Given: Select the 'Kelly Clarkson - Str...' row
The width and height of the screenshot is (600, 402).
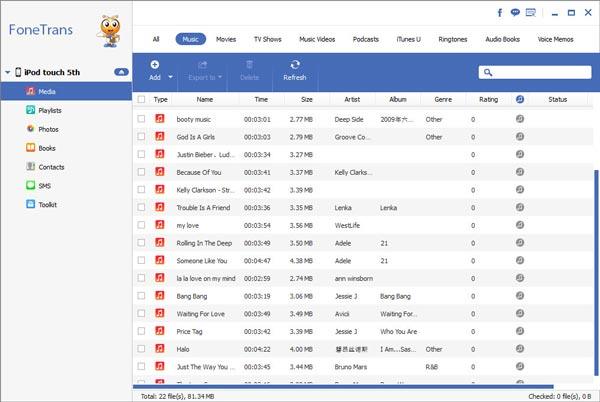Looking at the screenshot, I should 363,190.
